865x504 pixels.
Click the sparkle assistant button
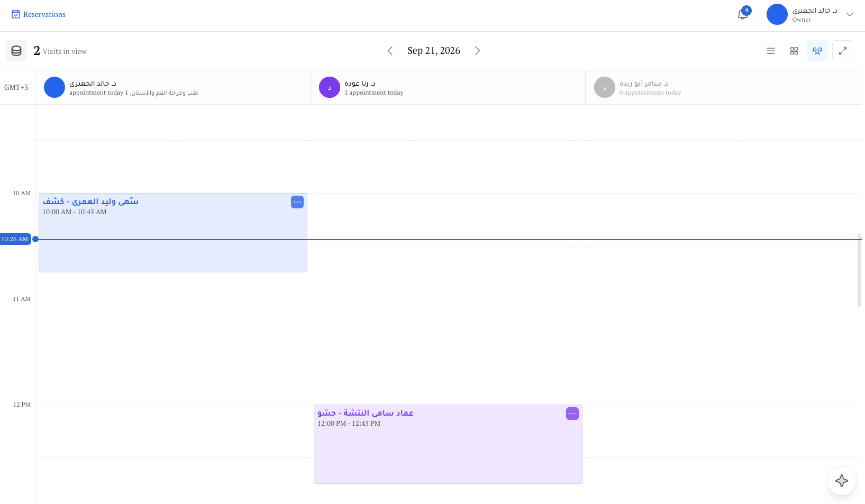(842, 481)
